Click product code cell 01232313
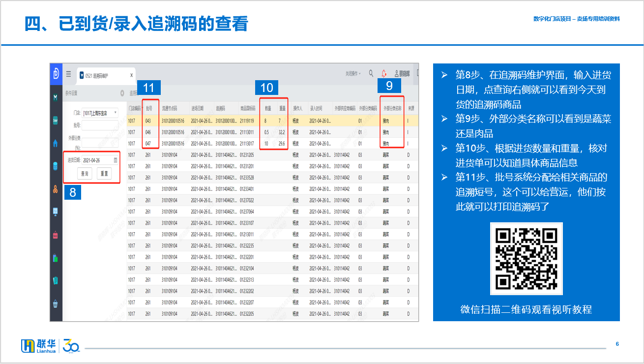644x364 pixels. point(247,280)
